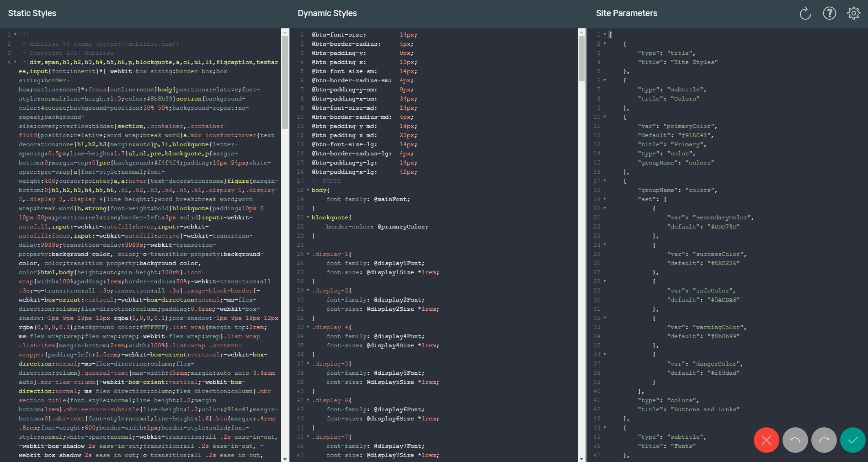Click the mobirise.com URL comment in Static Styles
Viewport: 868px width, 462px height.
[138, 44]
